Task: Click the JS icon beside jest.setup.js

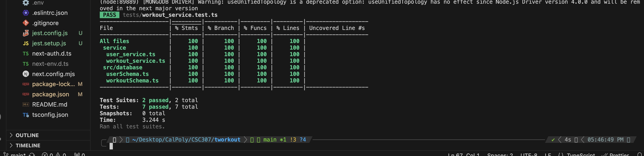Action: (26, 43)
